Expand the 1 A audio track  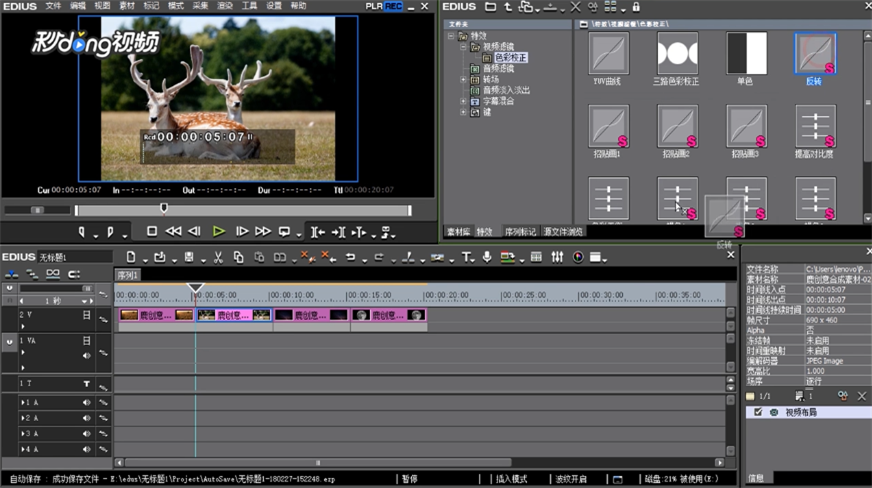pyautogui.click(x=23, y=402)
